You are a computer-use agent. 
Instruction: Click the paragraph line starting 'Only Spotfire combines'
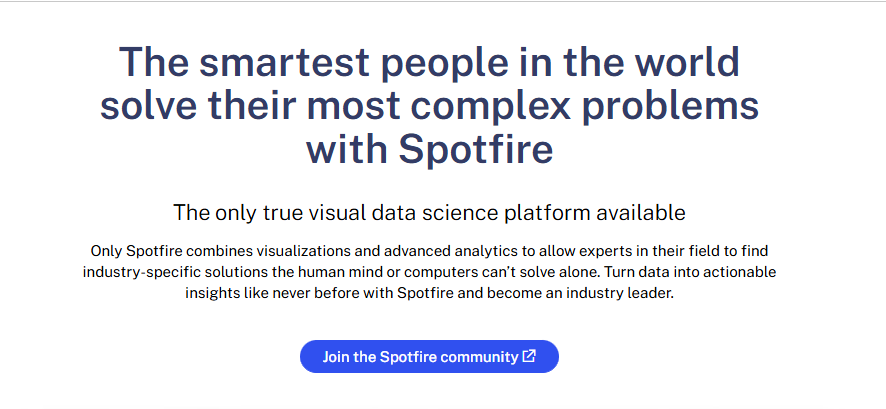pos(429,250)
